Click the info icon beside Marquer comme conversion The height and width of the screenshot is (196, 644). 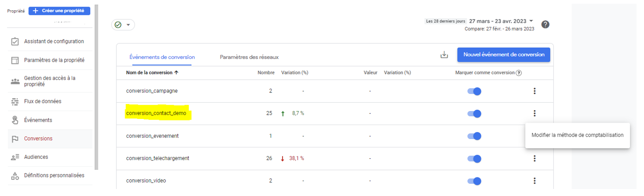point(519,73)
